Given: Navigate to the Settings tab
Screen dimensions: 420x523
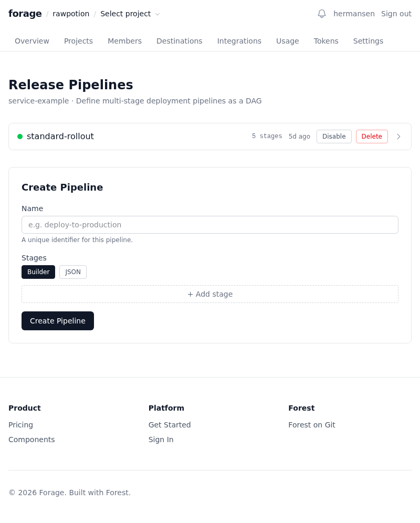Looking at the screenshot, I should (368, 41).
